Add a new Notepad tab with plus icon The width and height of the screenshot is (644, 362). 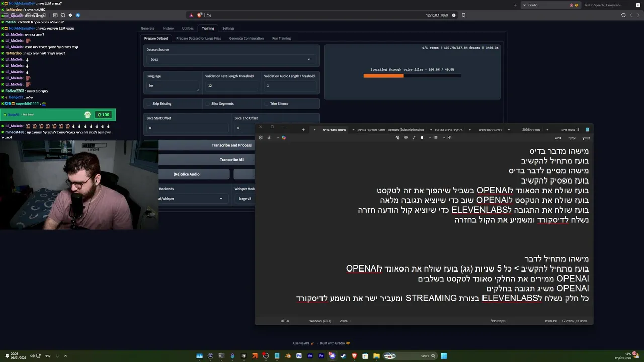point(303,130)
